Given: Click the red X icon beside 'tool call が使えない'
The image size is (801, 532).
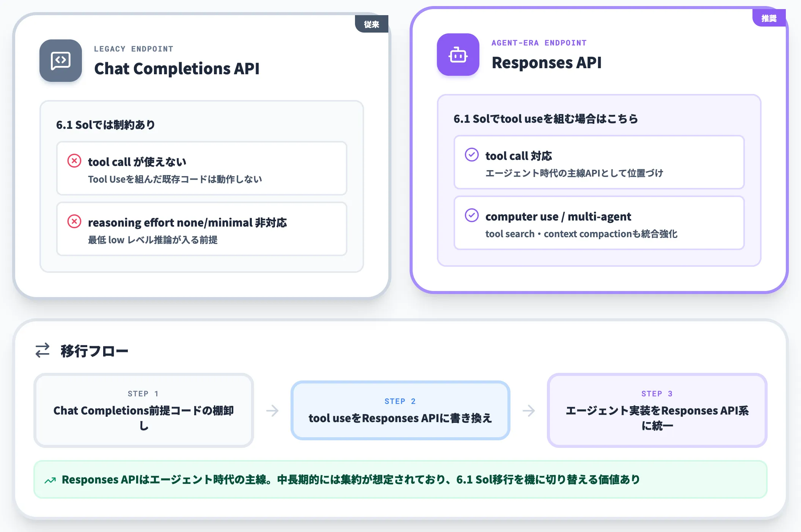Looking at the screenshot, I should coord(74,161).
